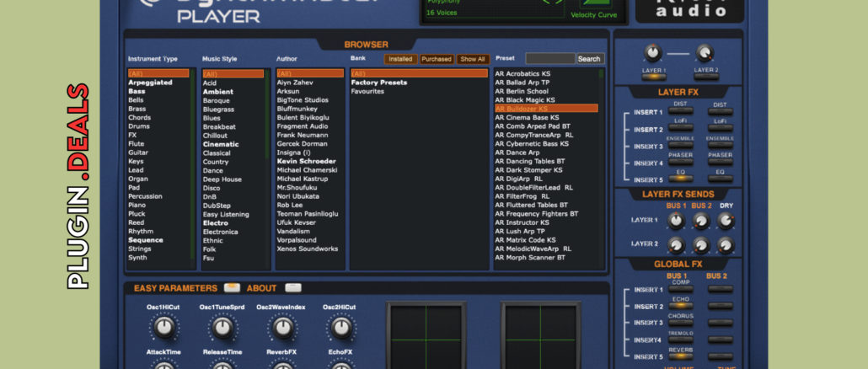Image resolution: width=868 pixels, height=369 pixels.
Task: Select Strings instrument type
Action: pos(140,249)
